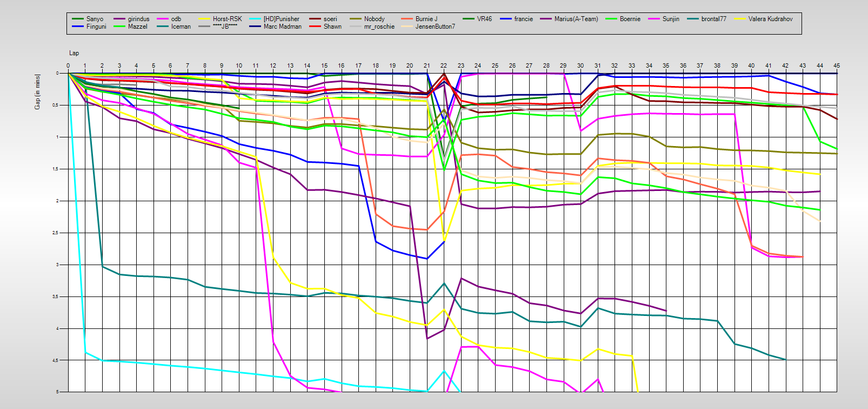
Task: Select the Valera Kudrahov legend entry
Action: pyautogui.click(x=770, y=19)
